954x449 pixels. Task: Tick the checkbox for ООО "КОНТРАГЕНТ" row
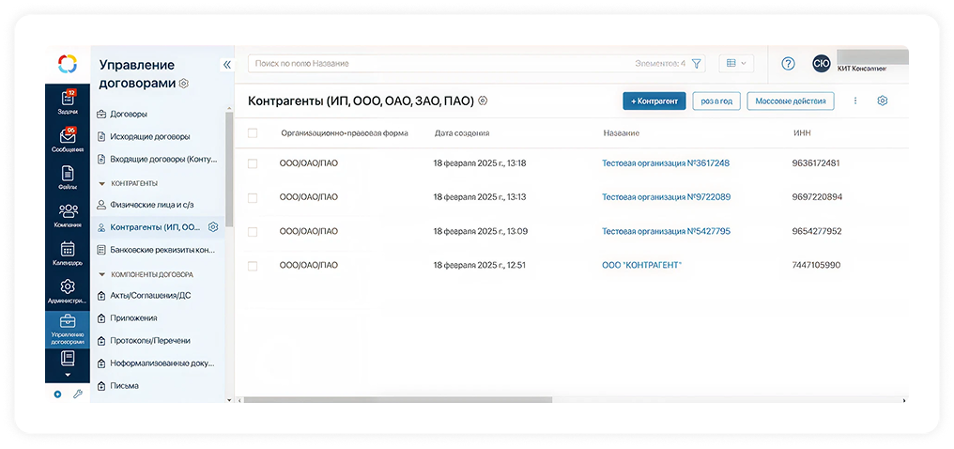[x=252, y=265]
